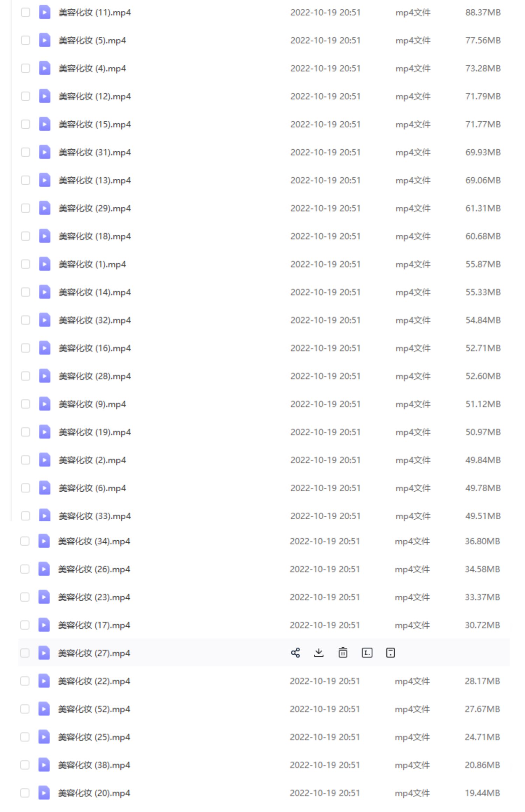
Task: Click the video icon beside 美容化妆 (20).mp4
Action: [x=44, y=793]
